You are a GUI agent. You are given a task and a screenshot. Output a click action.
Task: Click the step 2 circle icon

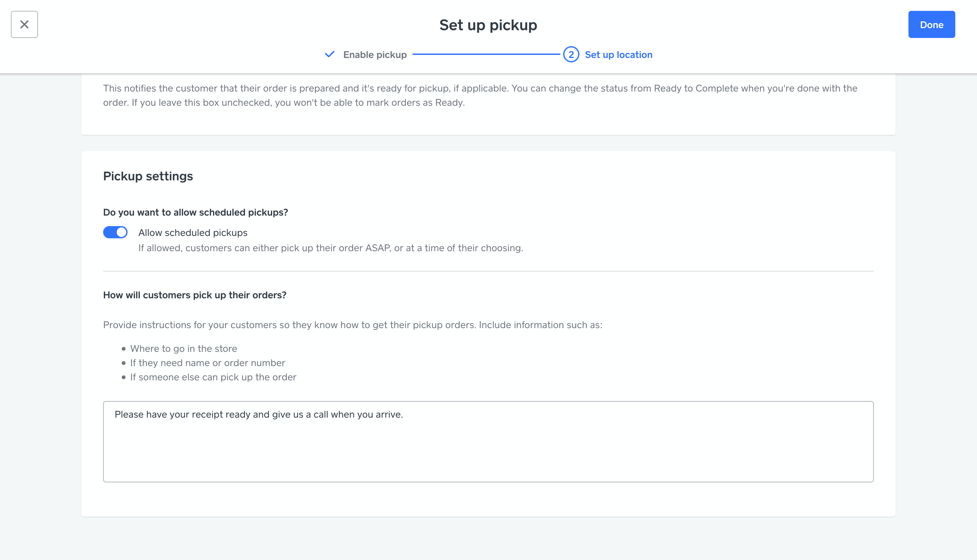(x=571, y=55)
